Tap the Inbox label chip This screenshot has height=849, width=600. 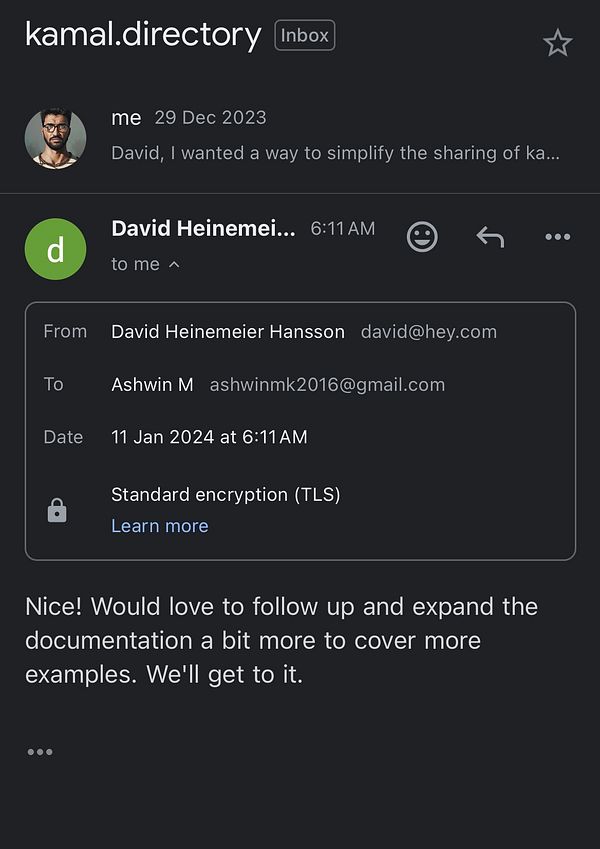[304, 36]
